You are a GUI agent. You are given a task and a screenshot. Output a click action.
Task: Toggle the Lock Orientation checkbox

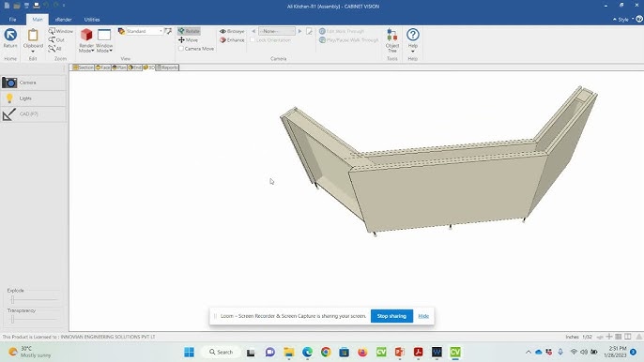pyautogui.click(x=253, y=39)
